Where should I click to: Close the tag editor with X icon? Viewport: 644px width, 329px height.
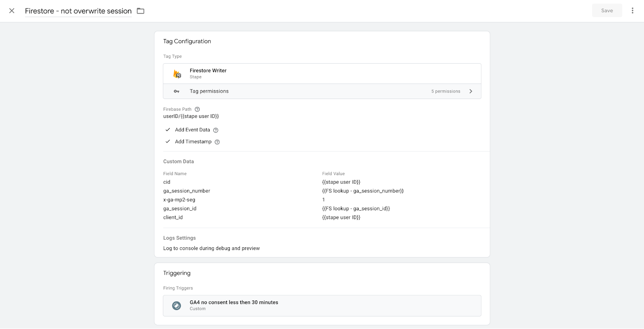pos(12,11)
